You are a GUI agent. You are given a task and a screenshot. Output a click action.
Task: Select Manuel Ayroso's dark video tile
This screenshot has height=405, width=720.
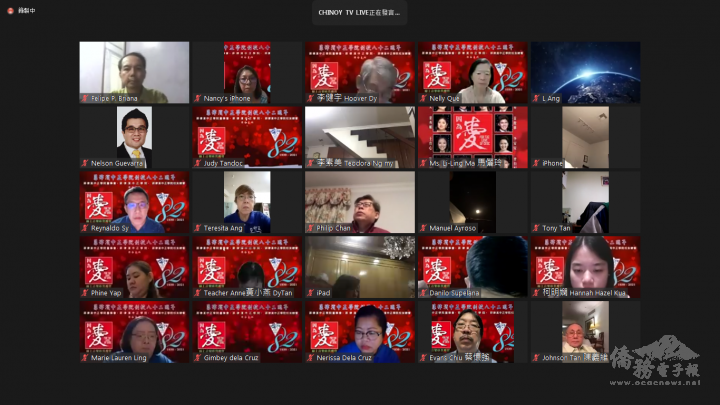pos(472,200)
